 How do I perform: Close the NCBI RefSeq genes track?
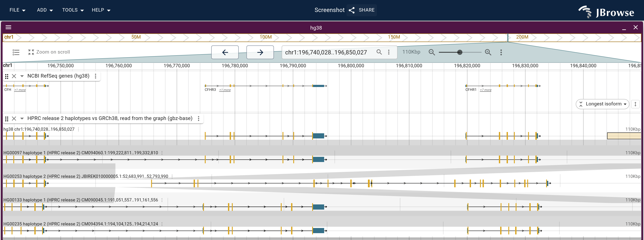pos(14,76)
